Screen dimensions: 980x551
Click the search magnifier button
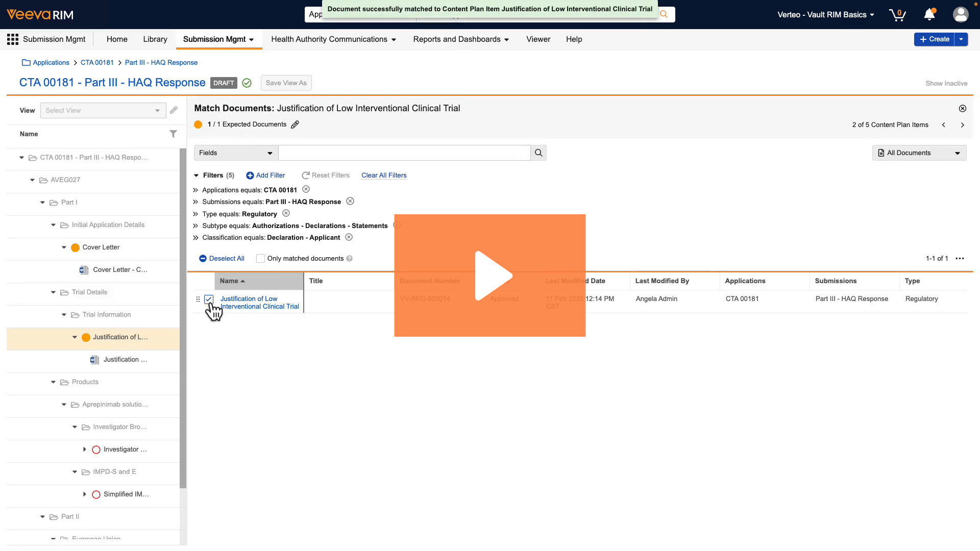538,153
